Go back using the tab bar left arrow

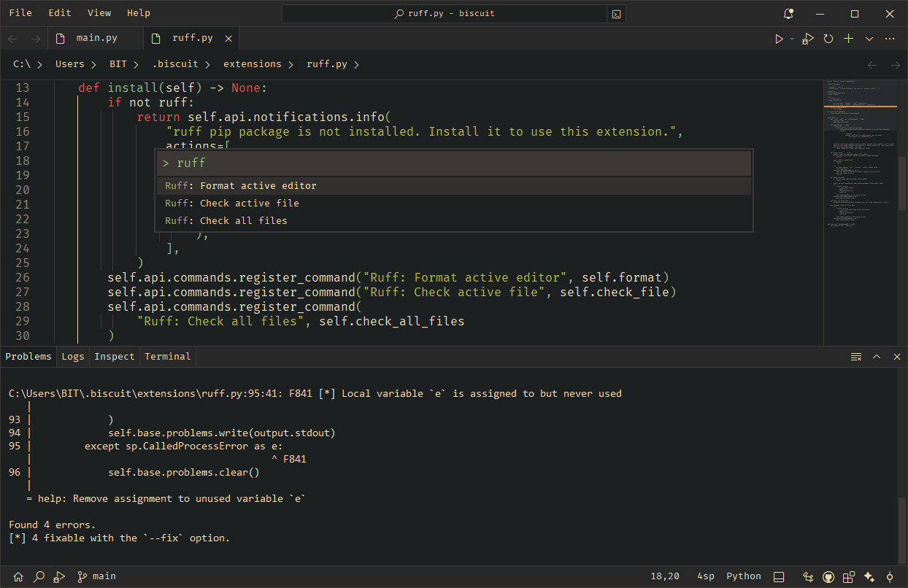click(x=12, y=39)
